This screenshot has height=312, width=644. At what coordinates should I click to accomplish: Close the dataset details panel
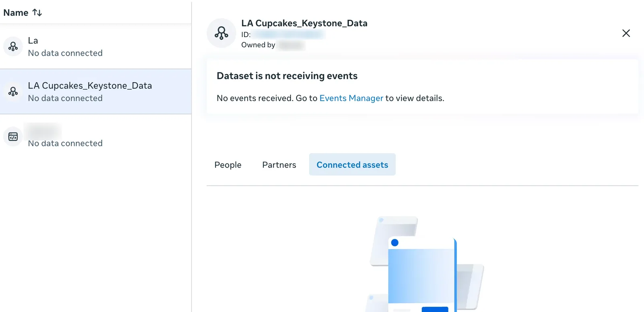click(x=626, y=33)
